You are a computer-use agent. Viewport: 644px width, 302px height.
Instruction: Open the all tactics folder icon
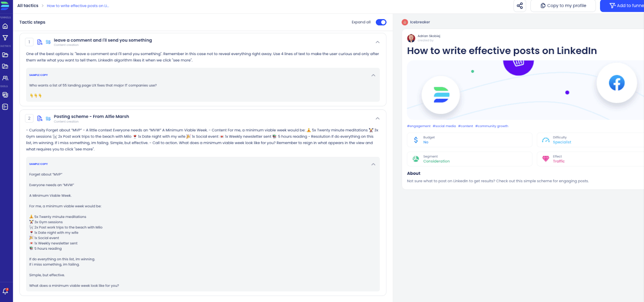click(5, 55)
